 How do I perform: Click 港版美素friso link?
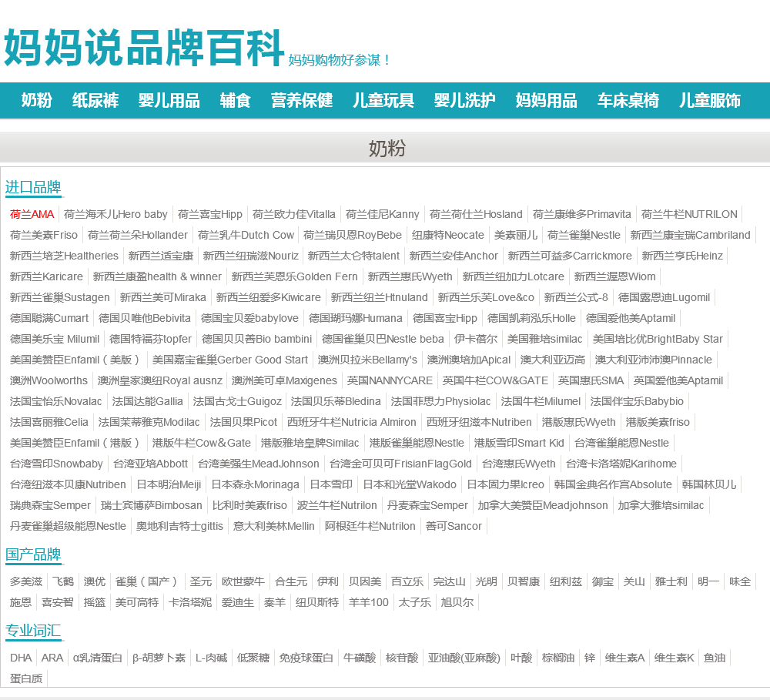[658, 422]
